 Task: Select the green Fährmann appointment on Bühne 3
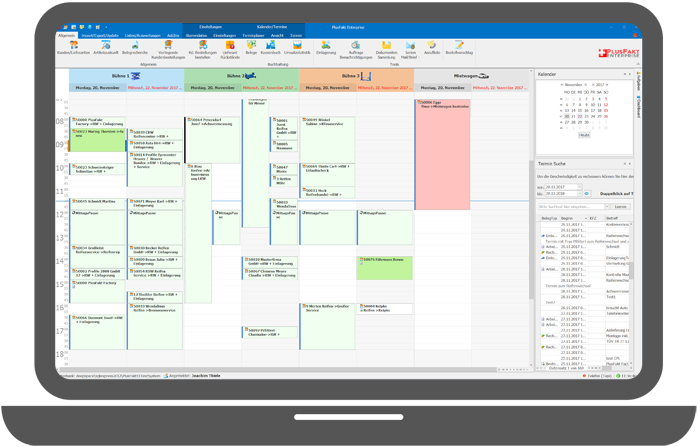pos(385,268)
